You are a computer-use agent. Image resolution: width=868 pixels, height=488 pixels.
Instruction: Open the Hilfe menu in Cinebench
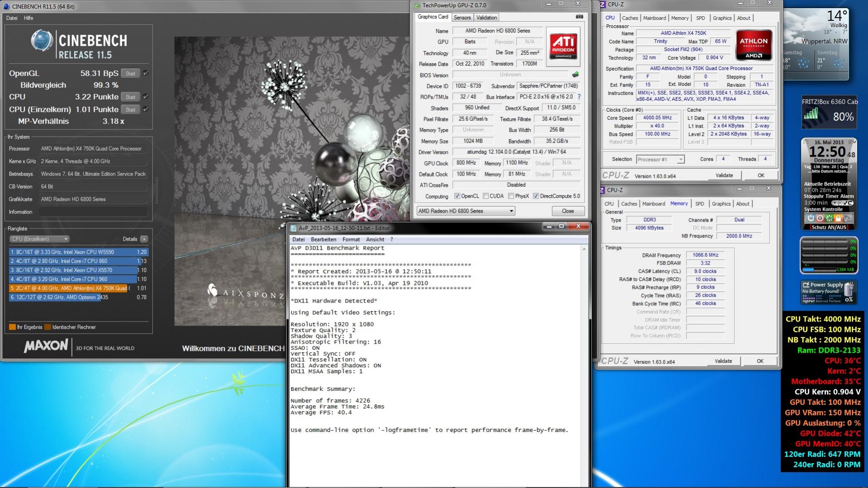point(28,18)
